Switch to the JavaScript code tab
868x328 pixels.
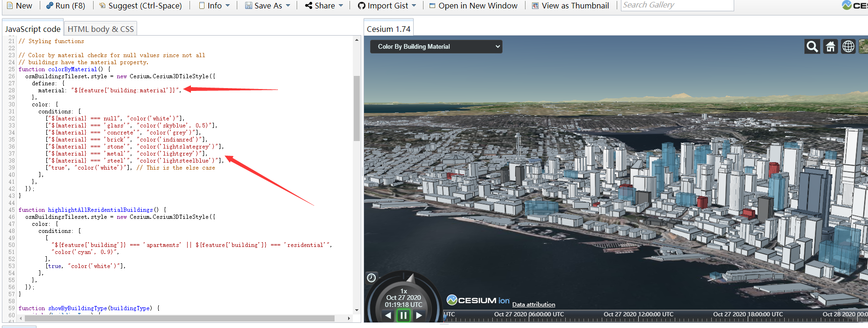[x=33, y=29]
